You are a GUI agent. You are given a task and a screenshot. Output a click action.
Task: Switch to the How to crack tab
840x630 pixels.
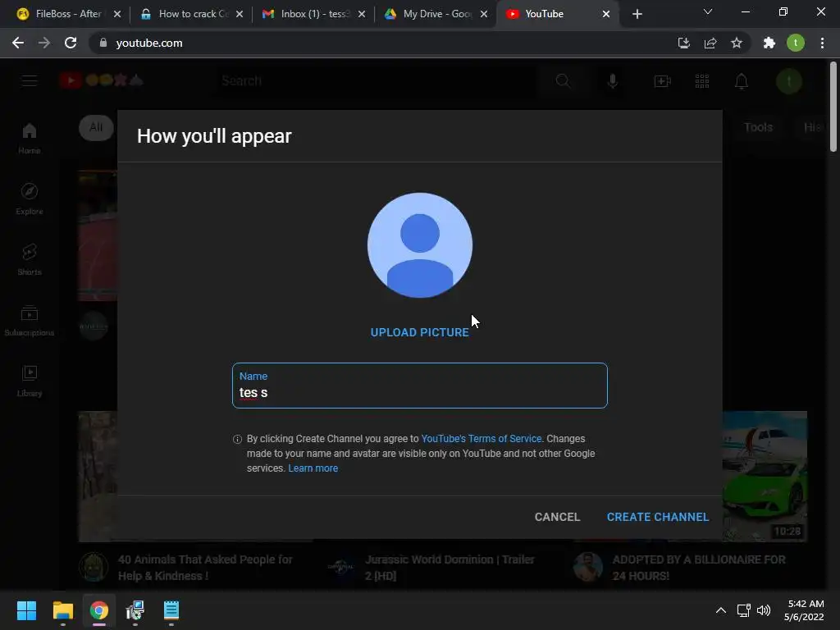coord(191,14)
